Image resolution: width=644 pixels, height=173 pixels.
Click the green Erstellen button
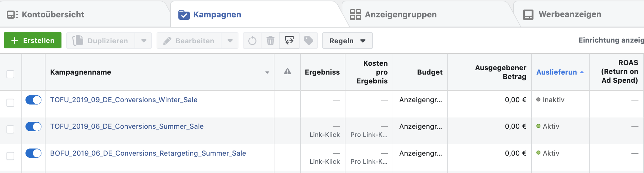point(33,40)
